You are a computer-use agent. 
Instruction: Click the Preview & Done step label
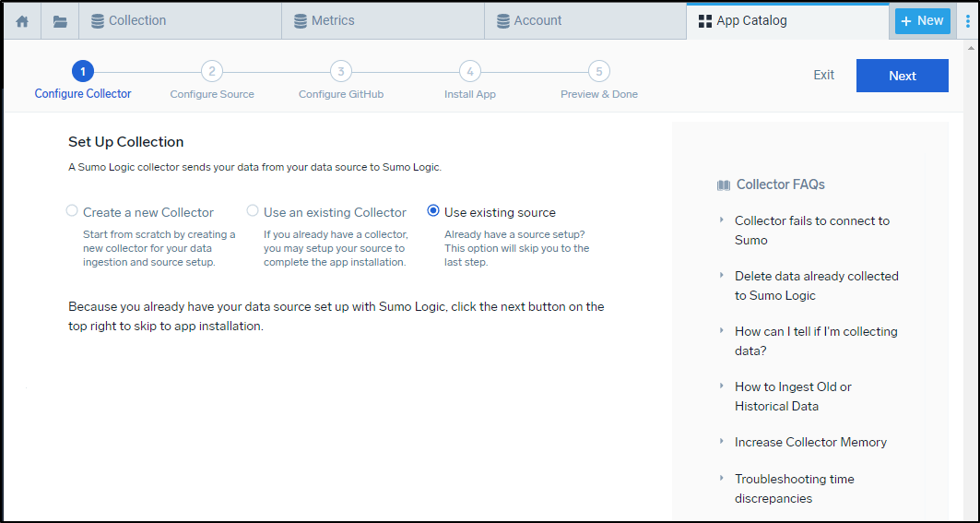tap(598, 94)
